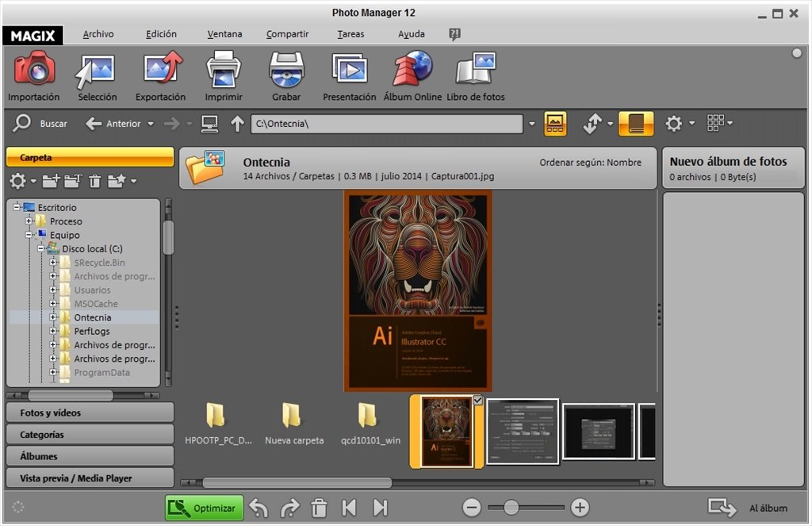Toggle the filmstrip view button
The width and height of the screenshot is (812, 526).
(x=554, y=124)
